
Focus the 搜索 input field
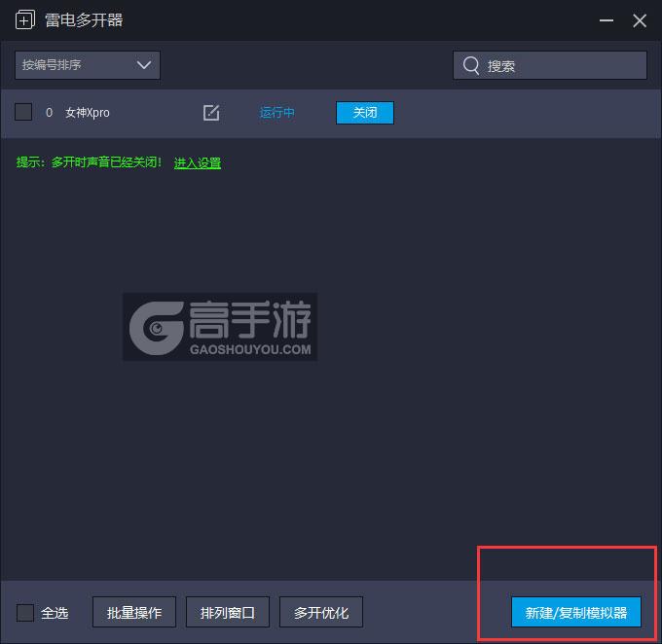click(x=550, y=65)
